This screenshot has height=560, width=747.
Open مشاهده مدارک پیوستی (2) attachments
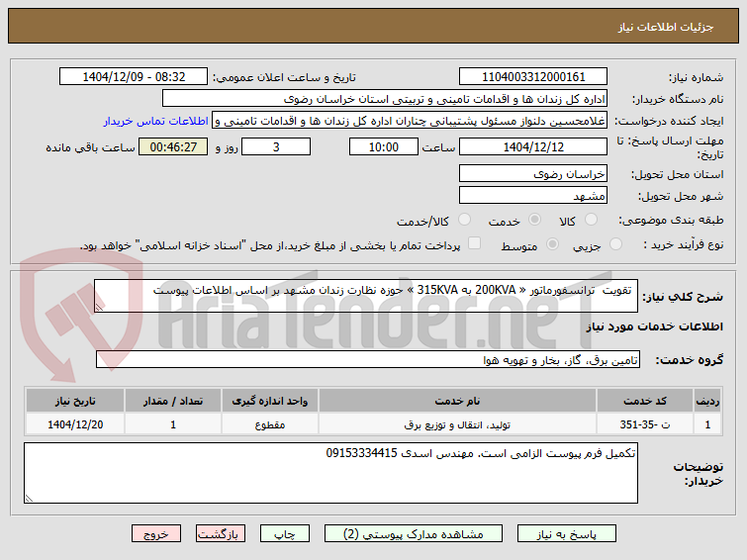(x=413, y=534)
